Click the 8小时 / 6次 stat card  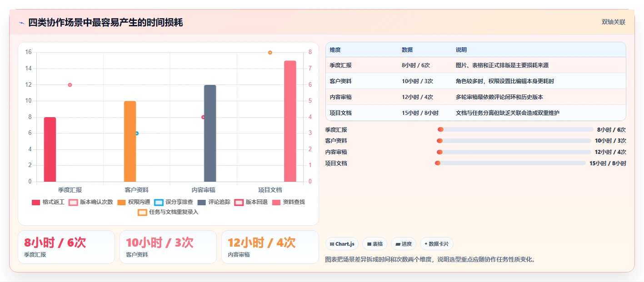tap(66, 247)
